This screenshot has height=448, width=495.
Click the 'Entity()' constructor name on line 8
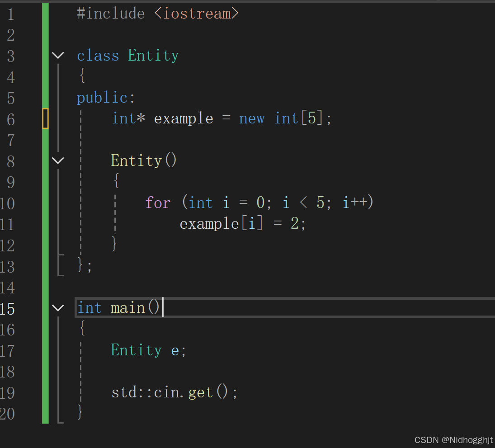[144, 160]
